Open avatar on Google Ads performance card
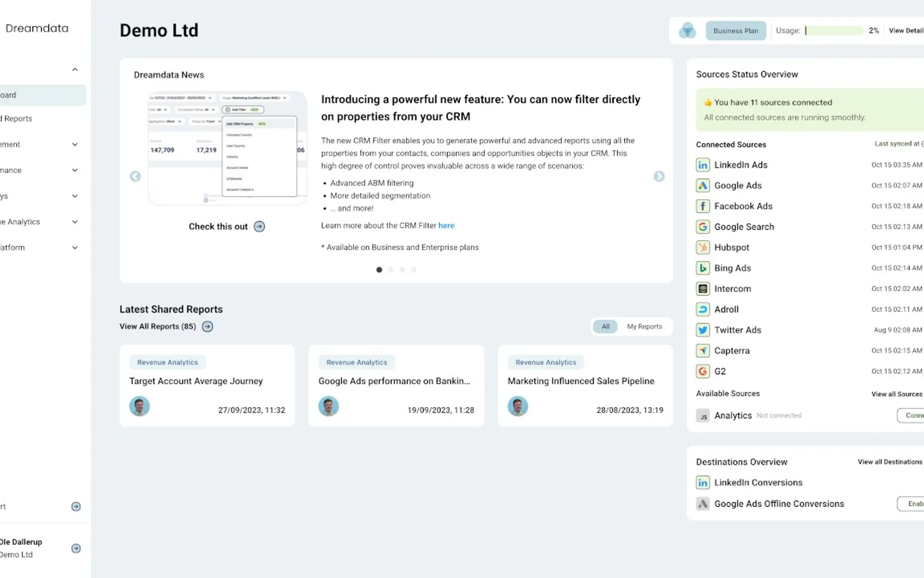The image size is (924, 578). coord(329,406)
